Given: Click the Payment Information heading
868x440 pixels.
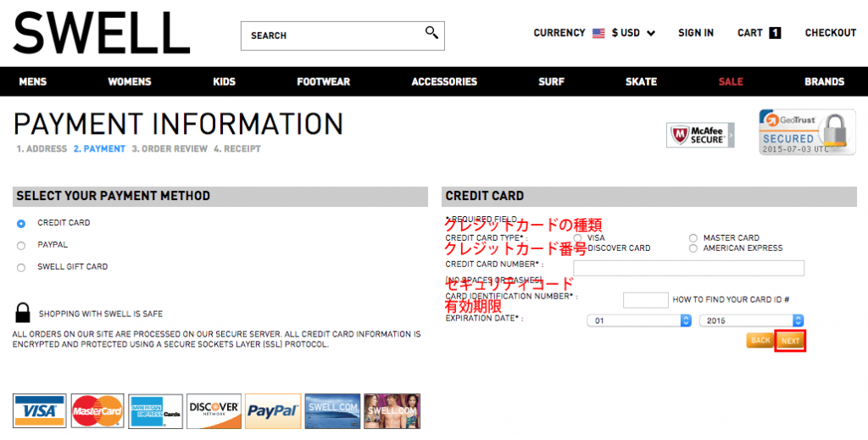Looking at the screenshot, I should pos(178,124).
